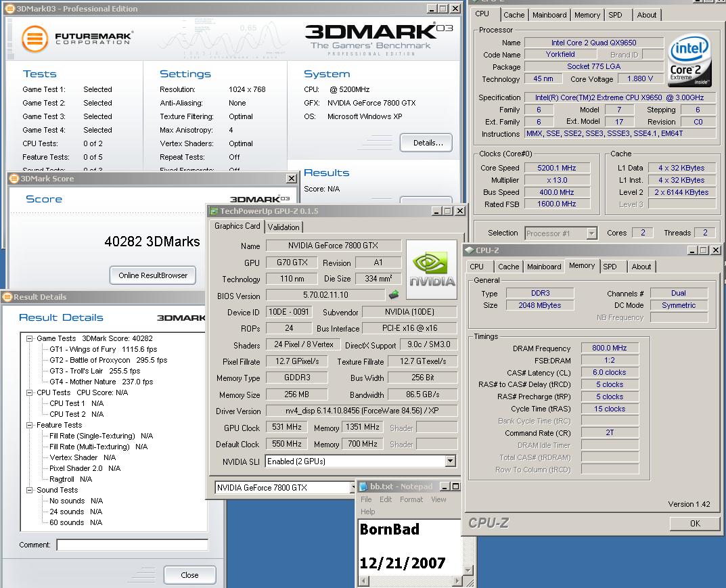Click the BornBad text in Notepad
Screen dimensions: 726x588
(390, 529)
